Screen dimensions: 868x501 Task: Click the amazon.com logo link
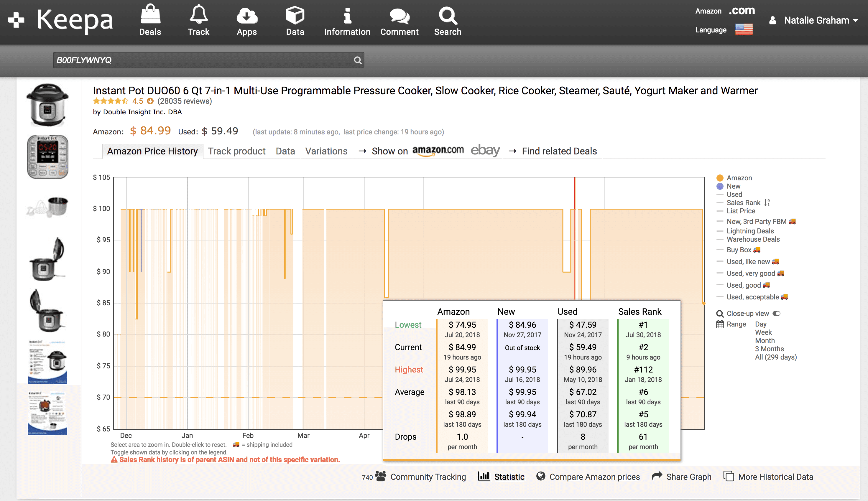click(438, 151)
